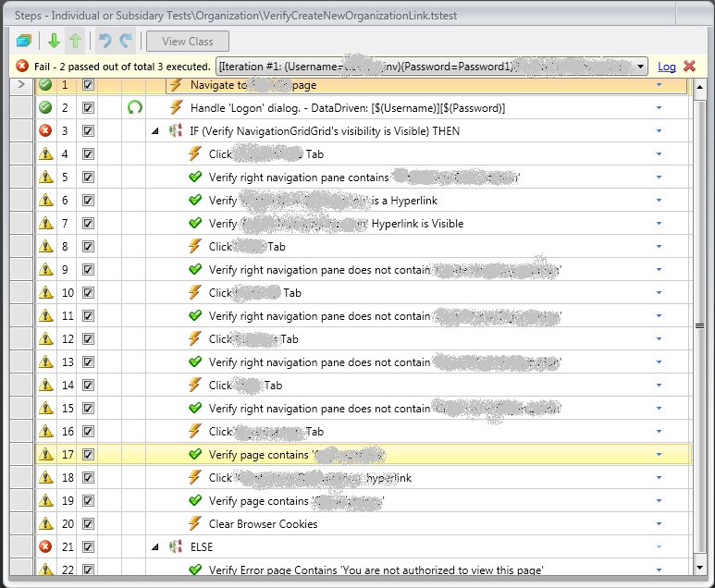Move step down with green down arrow
The height and width of the screenshot is (588, 715).
point(54,41)
